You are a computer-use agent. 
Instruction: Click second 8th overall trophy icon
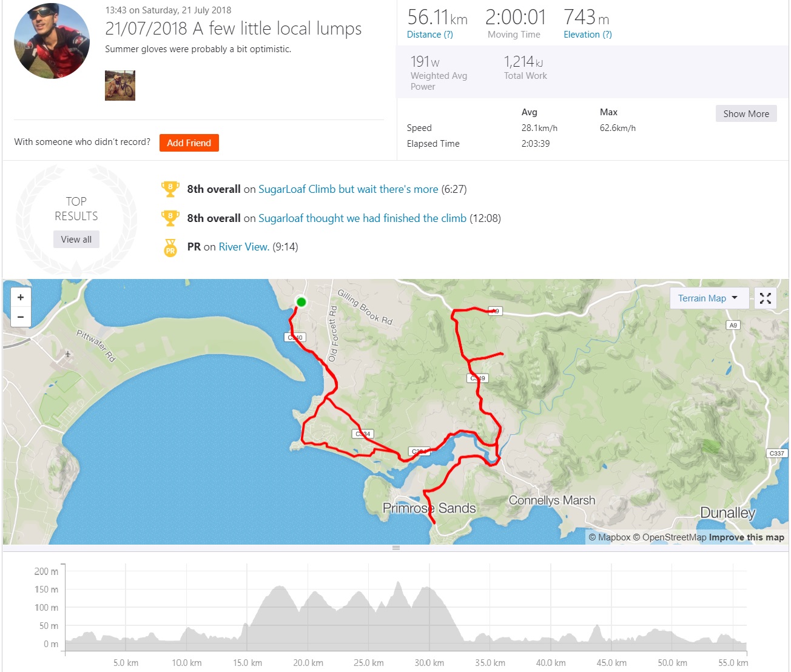coord(170,218)
